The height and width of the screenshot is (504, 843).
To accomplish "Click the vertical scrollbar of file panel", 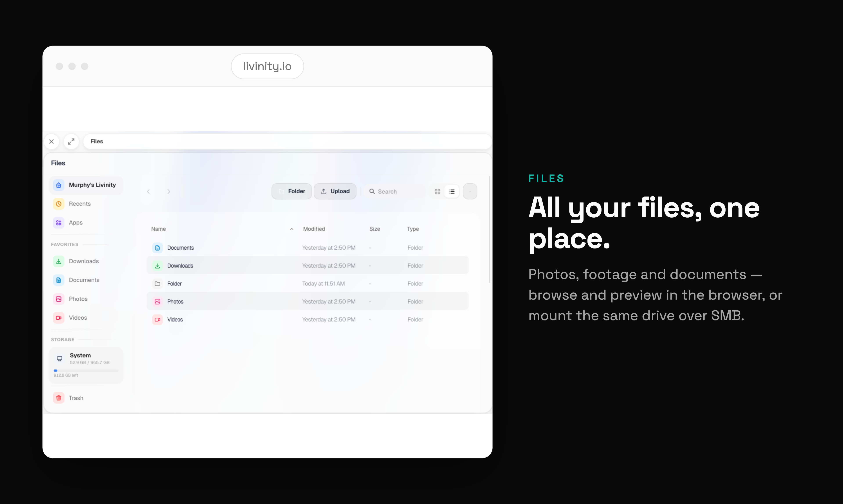I will point(490,230).
